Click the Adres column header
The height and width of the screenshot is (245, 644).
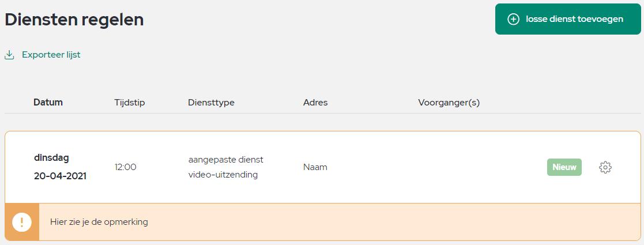[315, 103]
